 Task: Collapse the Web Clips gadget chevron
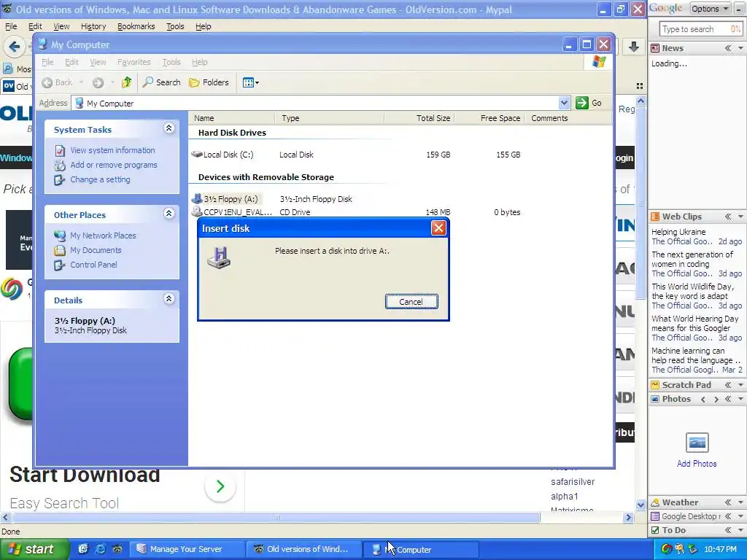728,217
